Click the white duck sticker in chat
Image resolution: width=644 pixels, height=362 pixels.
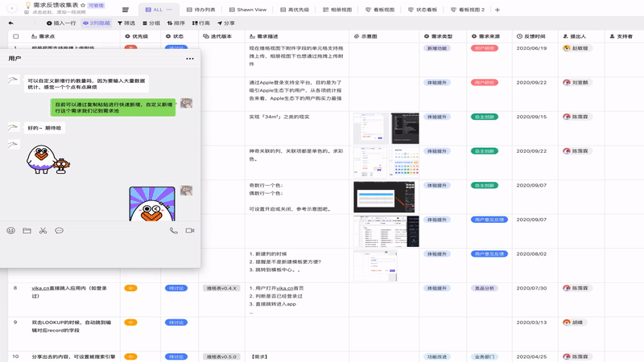point(47,159)
